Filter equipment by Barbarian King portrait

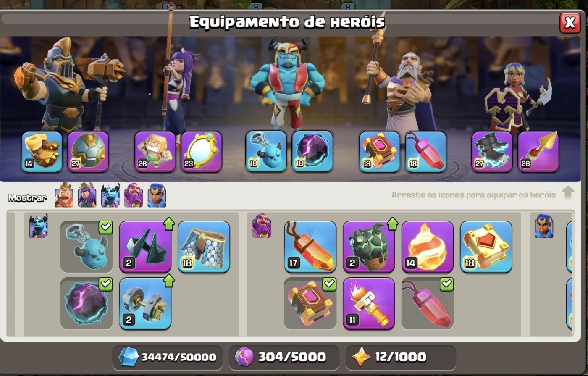[64, 196]
